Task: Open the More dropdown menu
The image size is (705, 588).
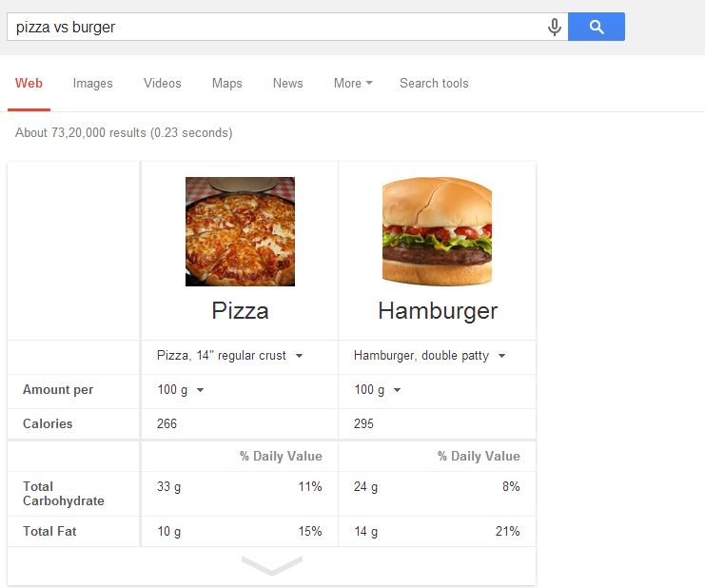Action: pyautogui.click(x=353, y=83)
